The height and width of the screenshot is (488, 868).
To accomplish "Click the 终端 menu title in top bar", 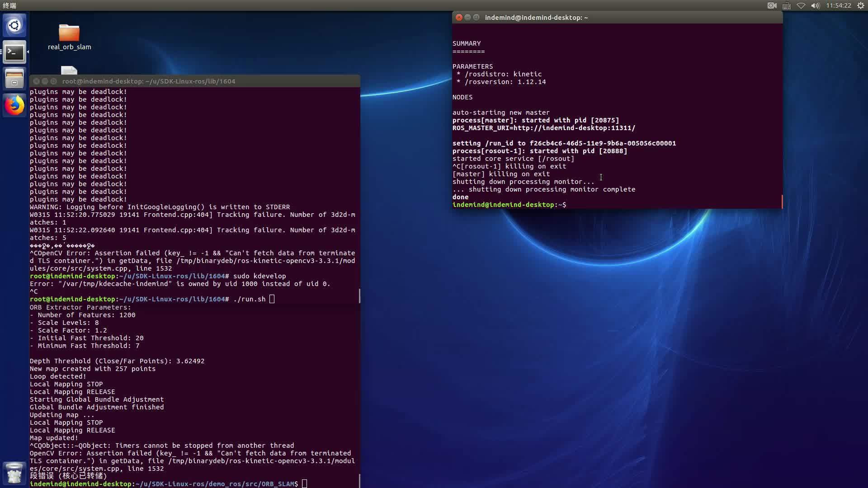I will [9, 5].
